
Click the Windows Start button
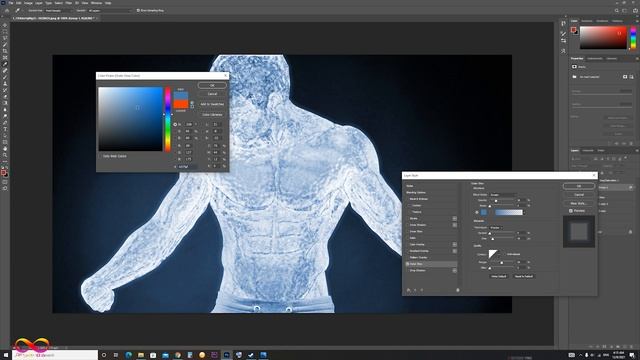(6, 355)
